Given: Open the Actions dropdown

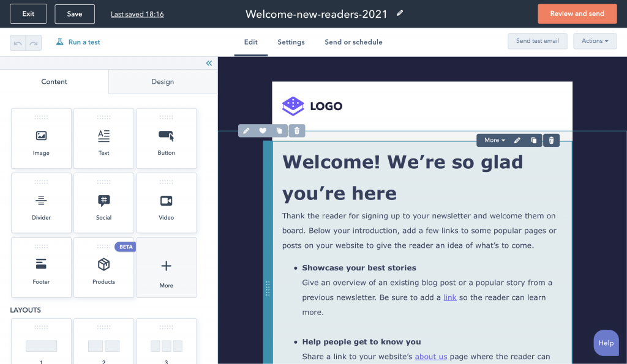Looking at the screenshot, I should [x=595, y=41].
